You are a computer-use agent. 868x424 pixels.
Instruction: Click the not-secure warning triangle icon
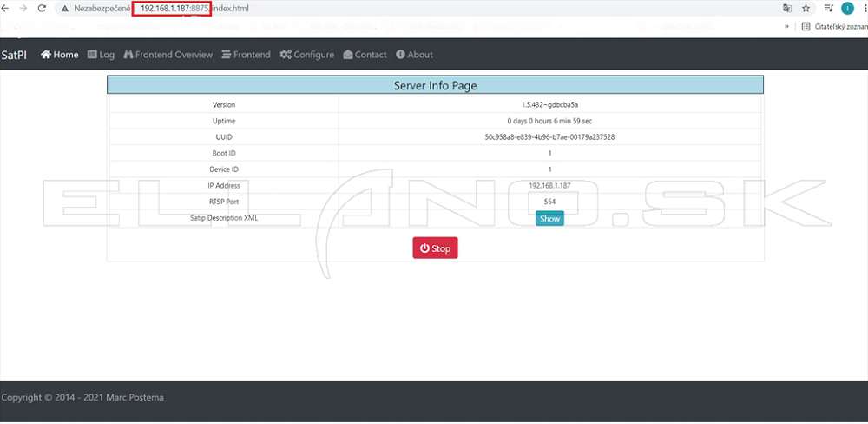click(x=65, y=9)
